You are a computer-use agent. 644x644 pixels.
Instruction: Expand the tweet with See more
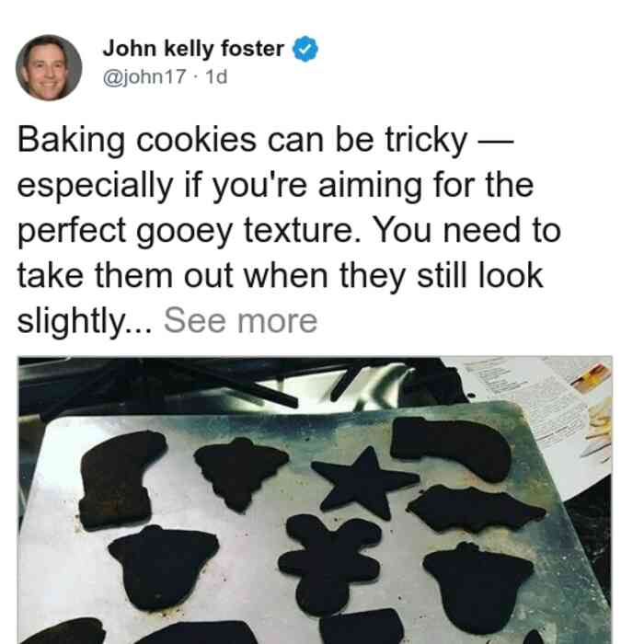click(x=241, y=321)
